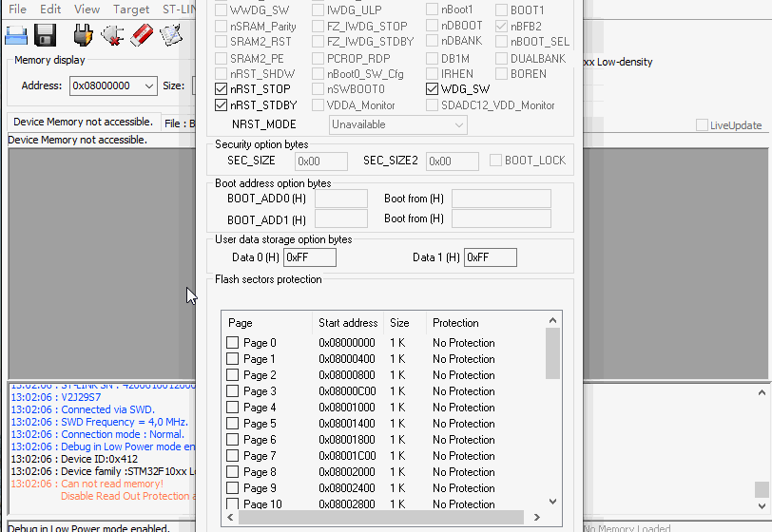This screenshot has height=532, width=772.
Task: Check the Page 1 protection box
Action: point(232,359)
